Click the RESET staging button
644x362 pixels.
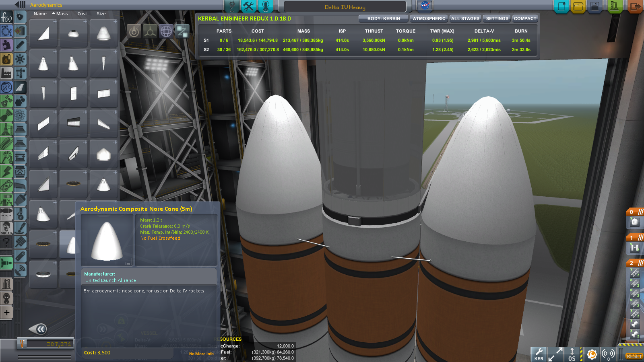[x=634, y=356]
